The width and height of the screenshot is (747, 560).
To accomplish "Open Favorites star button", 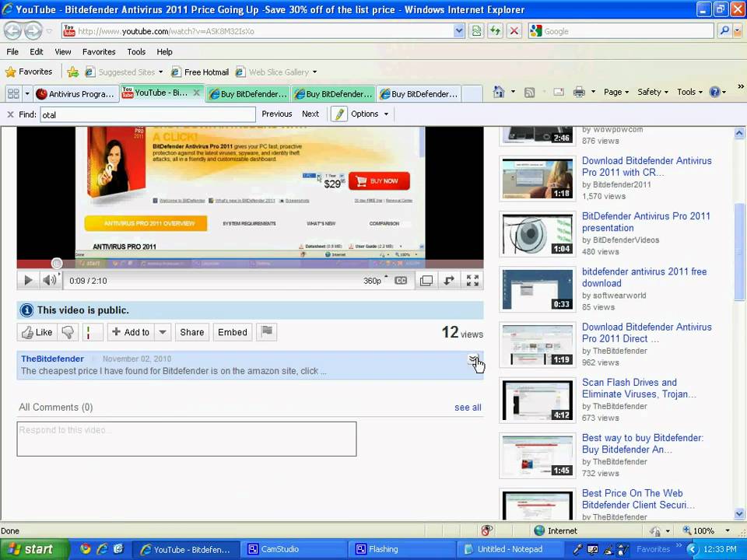I will 29,72.
